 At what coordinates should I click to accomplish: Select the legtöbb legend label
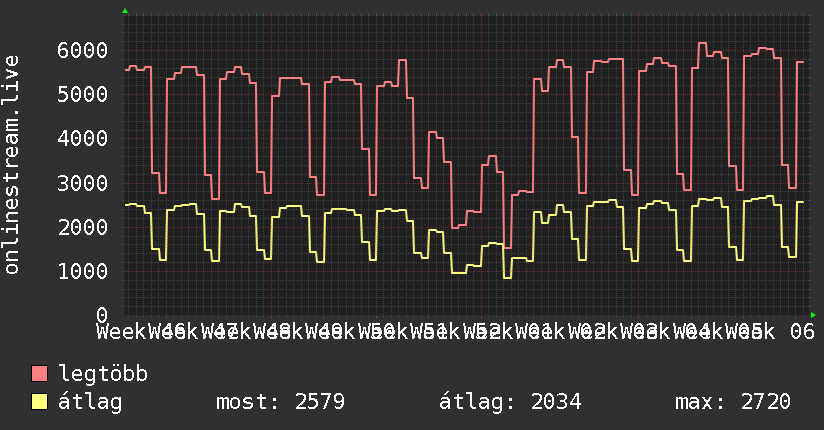pos(103,374)
